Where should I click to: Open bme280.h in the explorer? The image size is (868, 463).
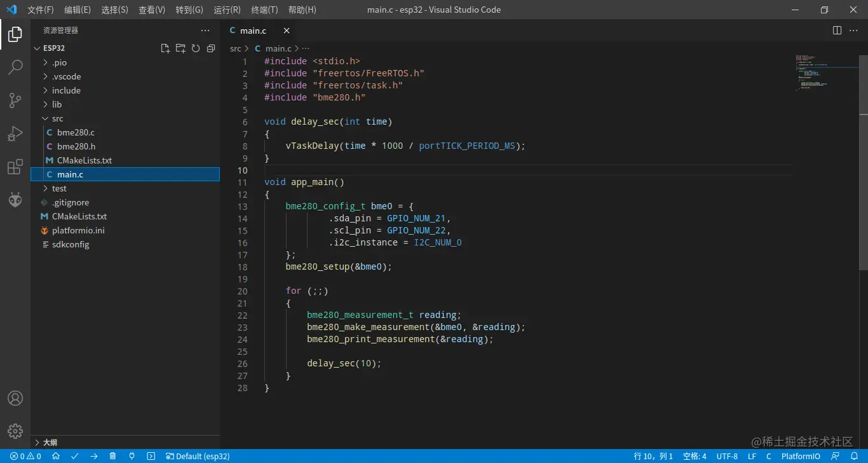(76, 146)
